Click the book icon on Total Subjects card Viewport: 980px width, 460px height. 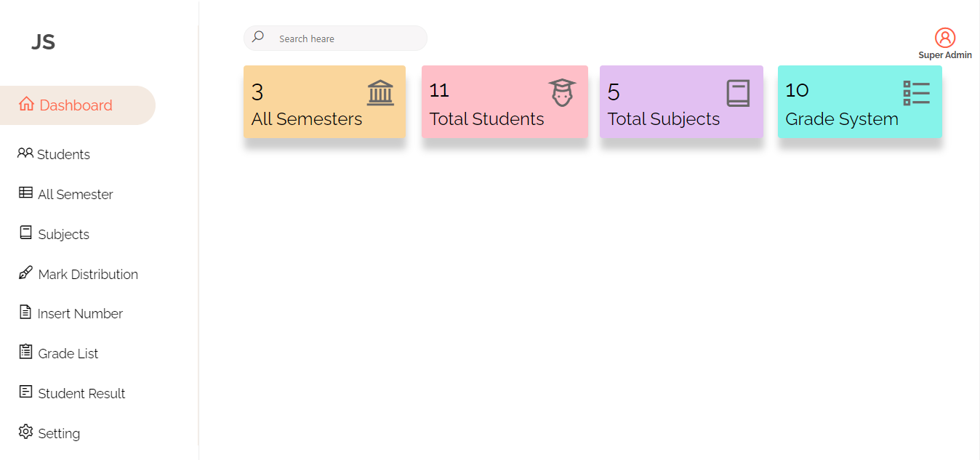point(738,93)
